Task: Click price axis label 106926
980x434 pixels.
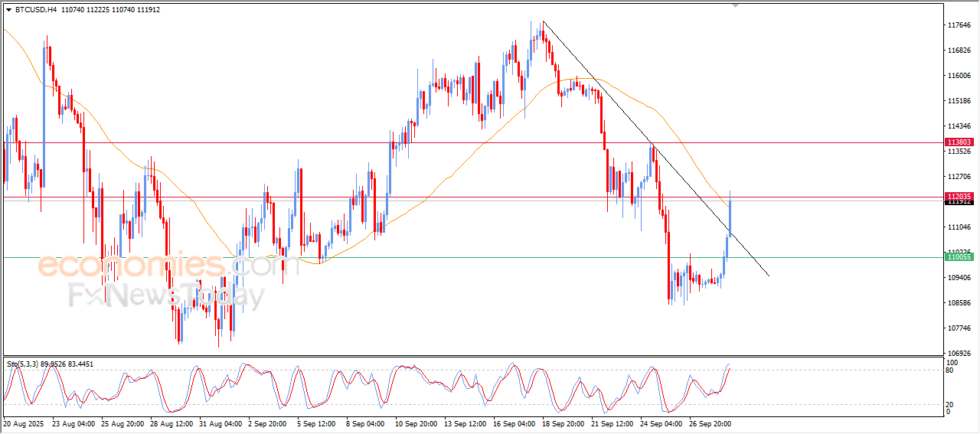Action: pyautogui.click(x=959, y=354)
